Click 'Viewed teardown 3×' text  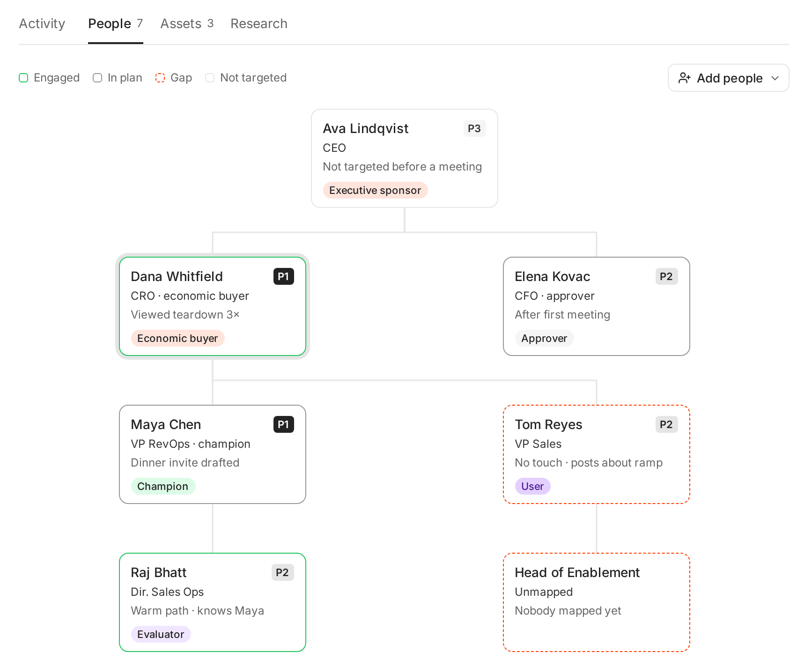[185, 315]
